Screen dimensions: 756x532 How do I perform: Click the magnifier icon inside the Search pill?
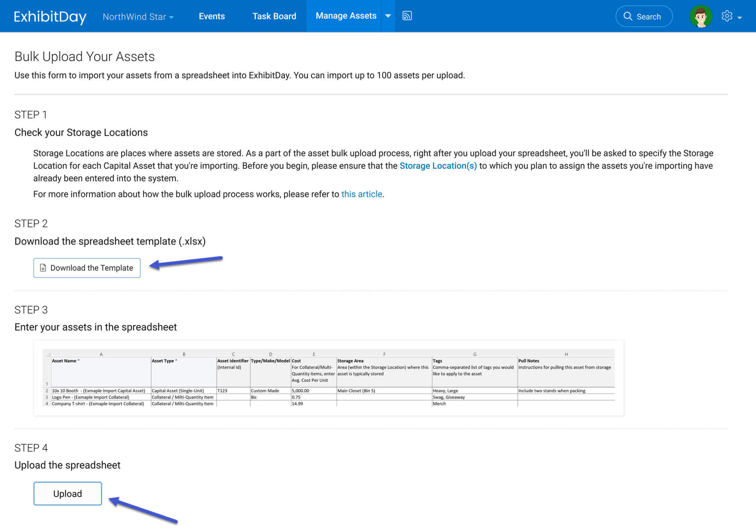point(628,16)
